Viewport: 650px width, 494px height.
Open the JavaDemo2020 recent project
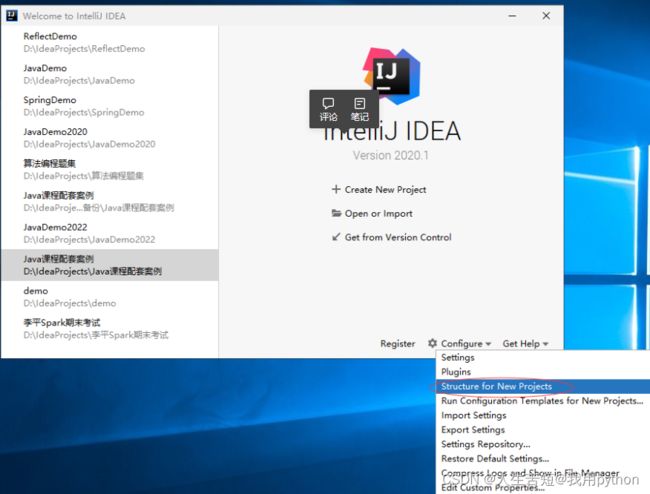pos(109,138)
